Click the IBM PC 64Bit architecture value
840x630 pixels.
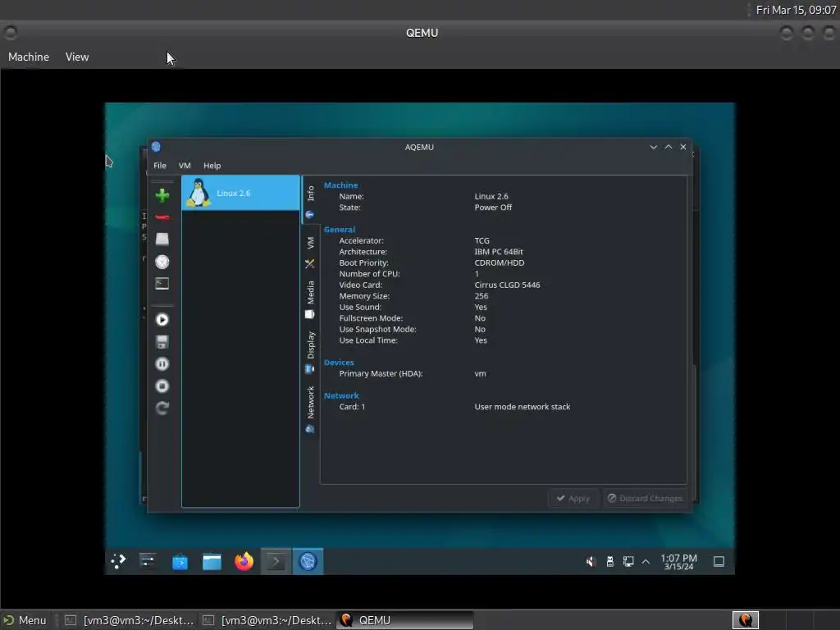point(499,252)
